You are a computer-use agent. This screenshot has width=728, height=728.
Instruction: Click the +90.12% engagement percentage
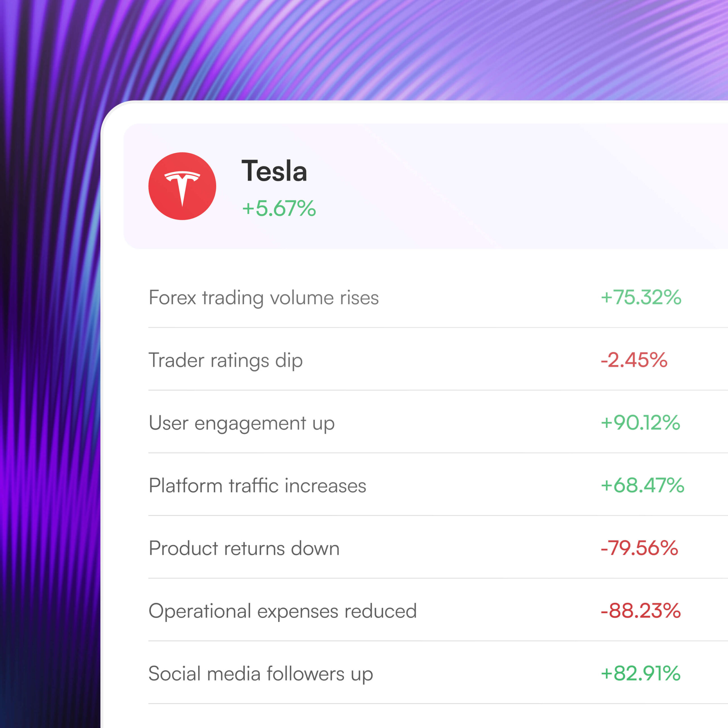coord(640,422)
